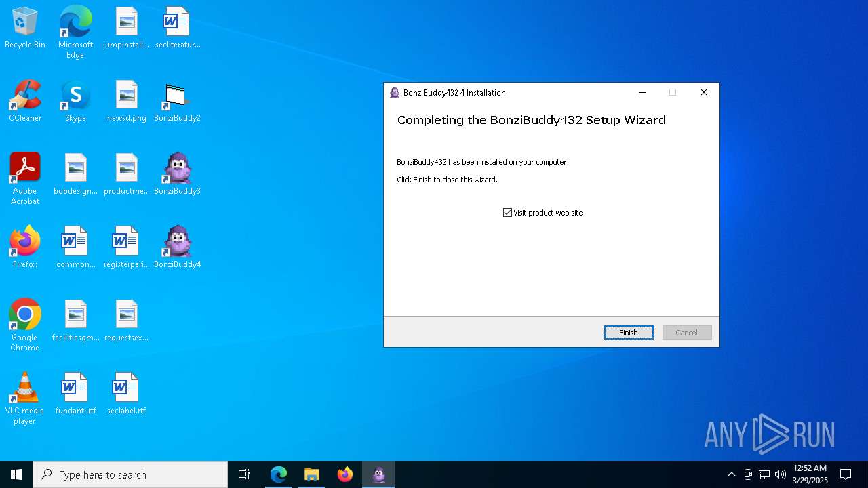
Task: Open the Windows Start menu
Action: (16, 474)
